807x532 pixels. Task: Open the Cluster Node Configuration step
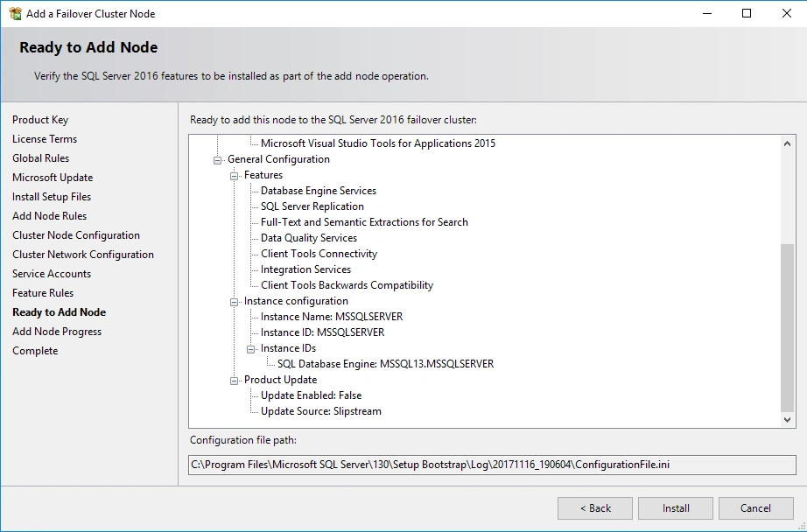point(76,235)
